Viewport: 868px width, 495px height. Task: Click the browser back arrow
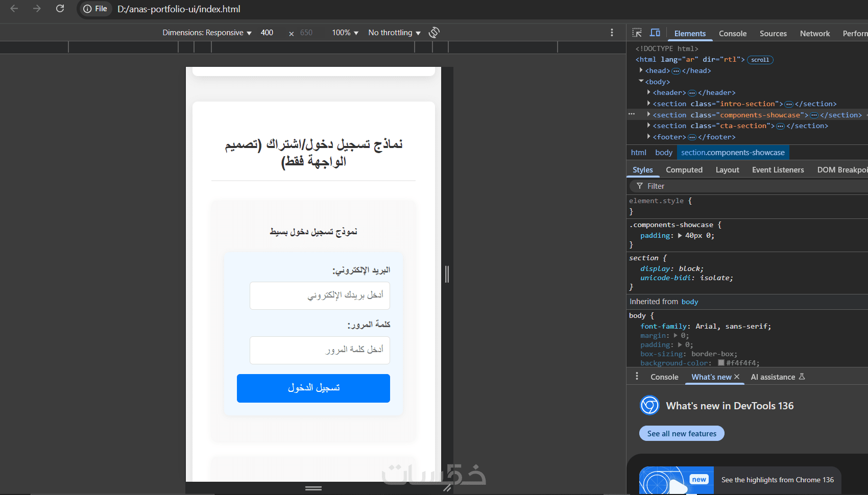pyautogui.click(x=14, y=9)
